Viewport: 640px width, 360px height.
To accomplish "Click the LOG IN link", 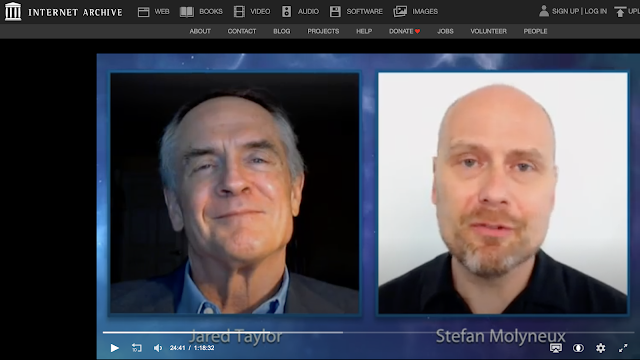I will (x=596, y=11).
